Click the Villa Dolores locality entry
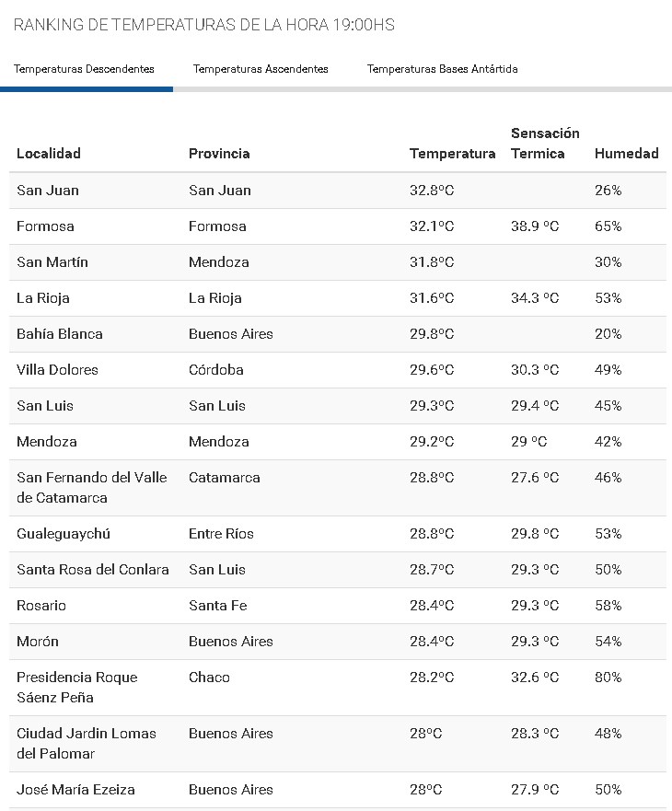Image resolution: width=672 pixels, height=811 pixels. 57,370
